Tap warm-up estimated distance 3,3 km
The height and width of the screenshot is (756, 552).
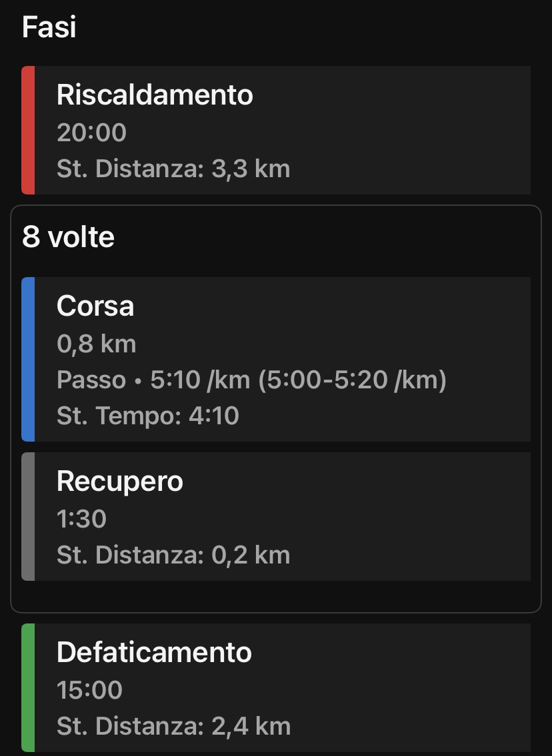(173, 169)
